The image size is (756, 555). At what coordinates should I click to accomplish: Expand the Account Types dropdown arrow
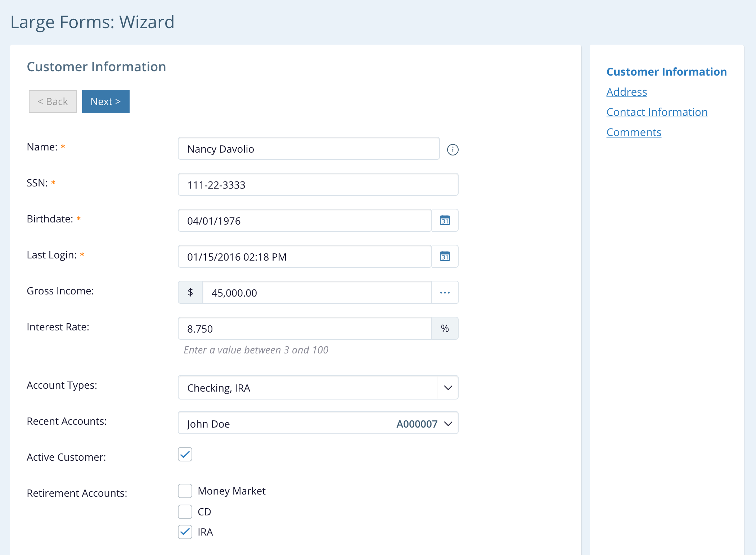[x=448, y=388]
